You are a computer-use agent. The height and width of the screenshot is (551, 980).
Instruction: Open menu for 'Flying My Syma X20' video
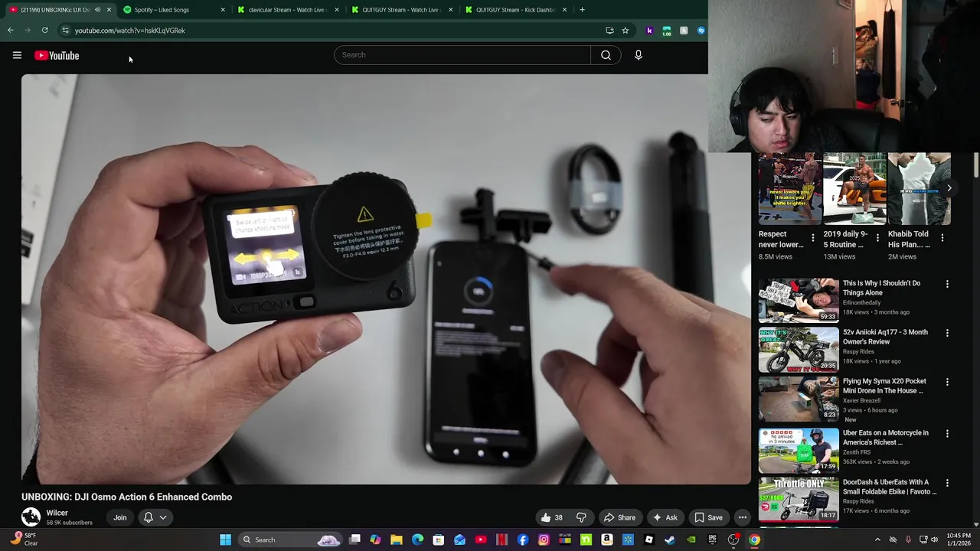coord(947,382)
